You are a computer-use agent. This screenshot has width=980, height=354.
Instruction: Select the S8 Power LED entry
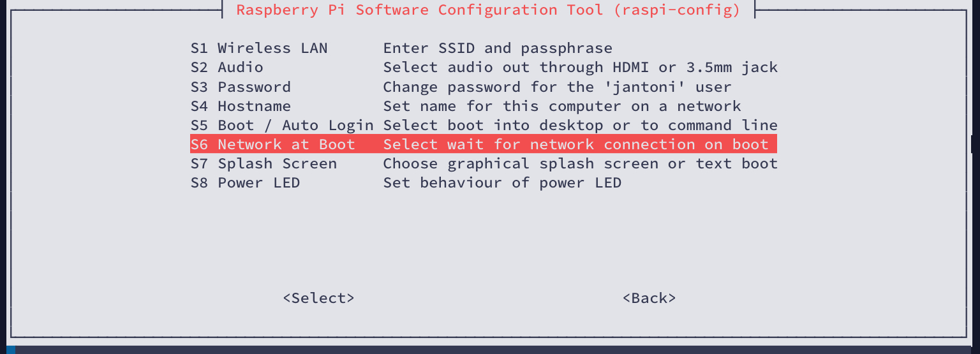coord(245,183)
